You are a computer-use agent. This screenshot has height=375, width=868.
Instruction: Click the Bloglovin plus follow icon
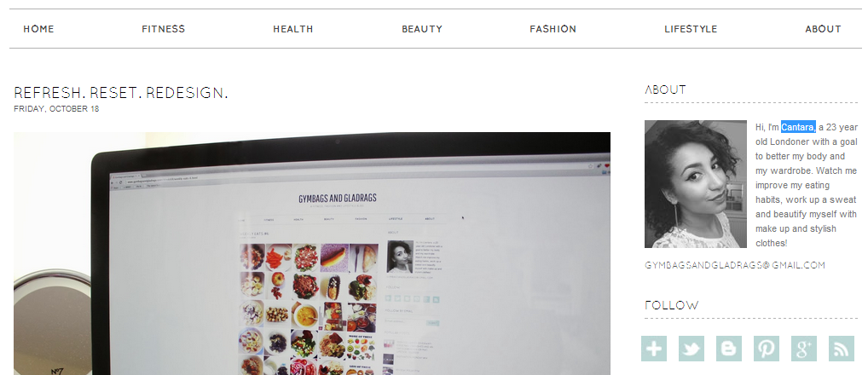(654, 349)
